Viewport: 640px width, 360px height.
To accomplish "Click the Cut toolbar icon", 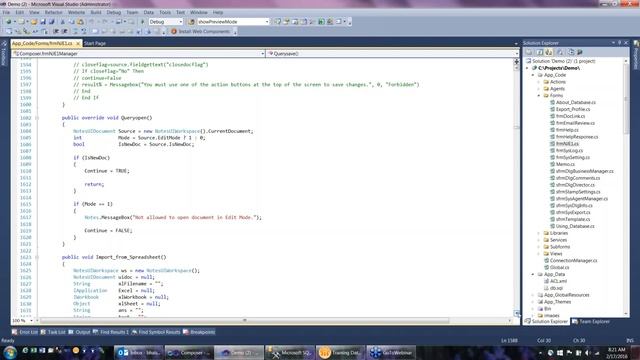I will tap(63, 22).
